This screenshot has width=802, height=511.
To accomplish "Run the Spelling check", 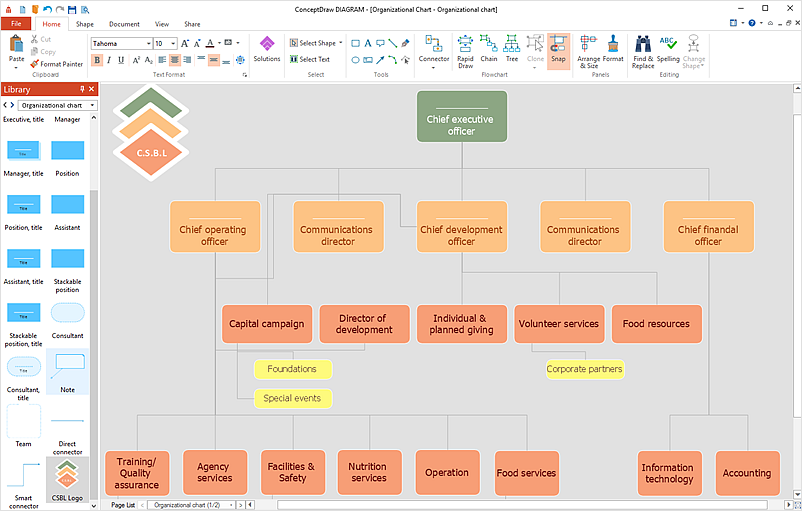I will 668,49.
